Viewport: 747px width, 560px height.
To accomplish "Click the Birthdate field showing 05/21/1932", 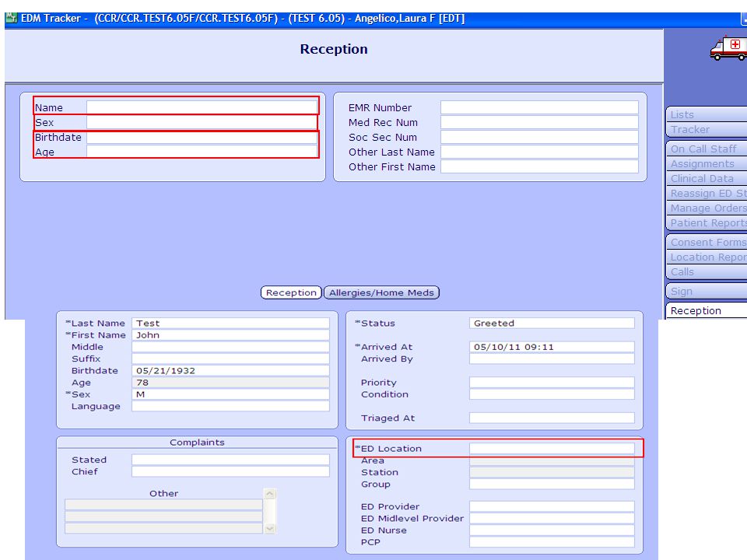I will pyautogui.click(x=230, y=371).
